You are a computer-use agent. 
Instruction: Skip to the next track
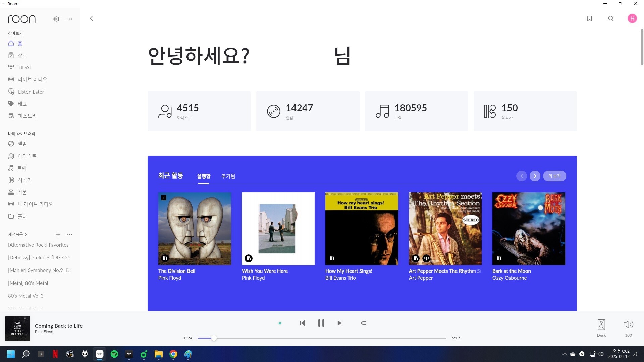(340, 323)
